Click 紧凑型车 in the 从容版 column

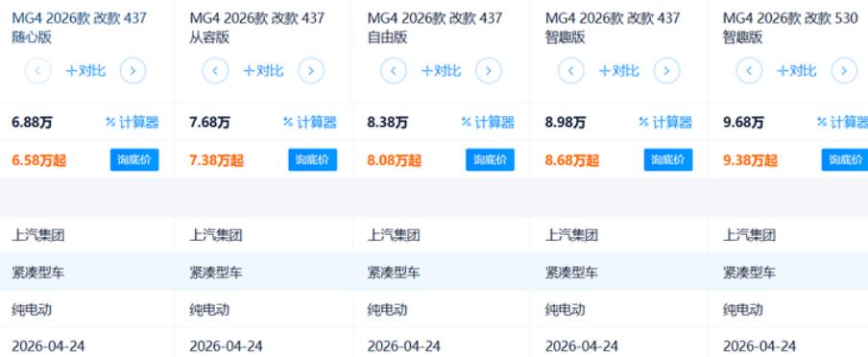(216, 273)
